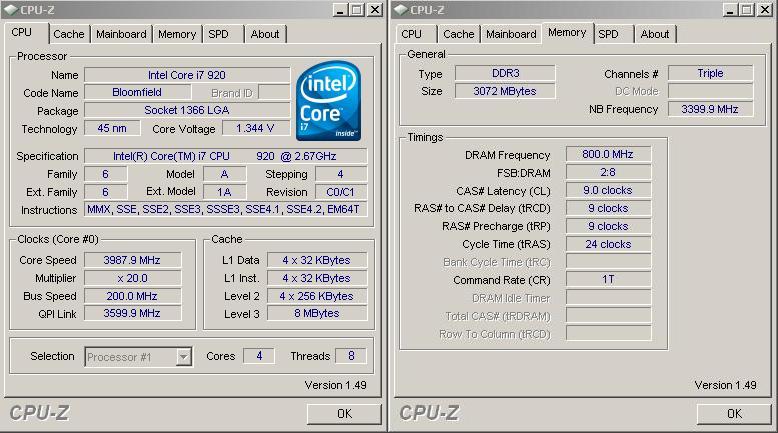The image size is (778, 433).
Task: Click the empty DC Mode field
Action: click(711, 91)
